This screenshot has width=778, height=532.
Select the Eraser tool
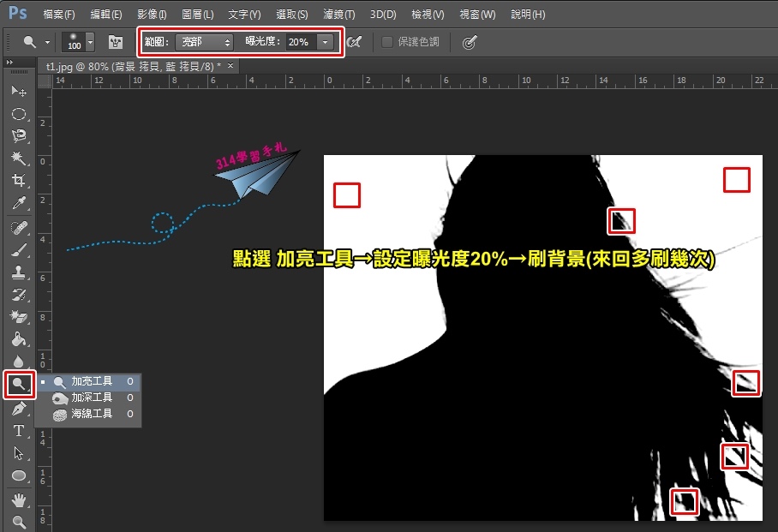tap(19, 317)
